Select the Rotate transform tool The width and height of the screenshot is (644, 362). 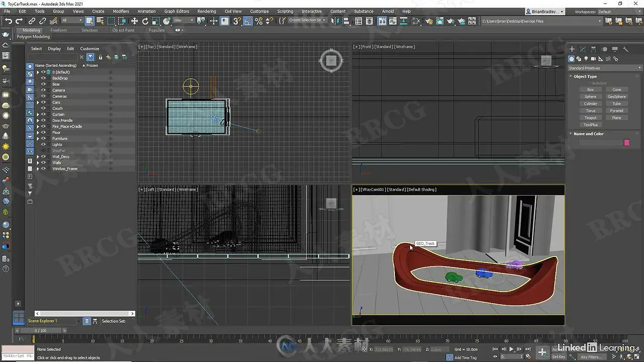pos(145,21)
